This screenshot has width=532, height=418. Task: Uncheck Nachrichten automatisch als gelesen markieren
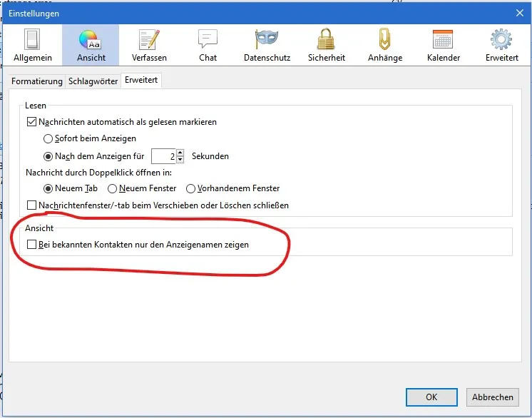tap(31, 122)
